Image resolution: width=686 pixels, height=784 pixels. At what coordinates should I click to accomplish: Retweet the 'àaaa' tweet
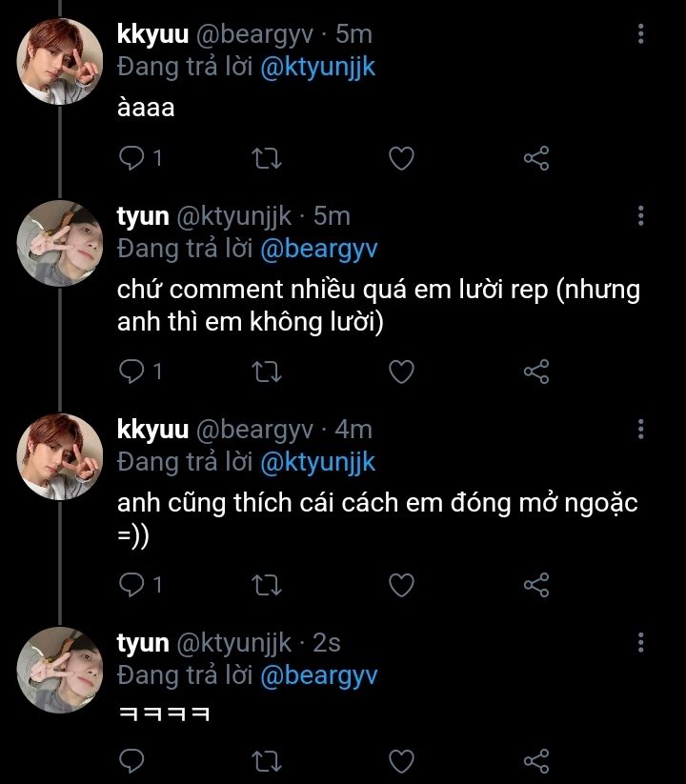(x=266, y=158)
